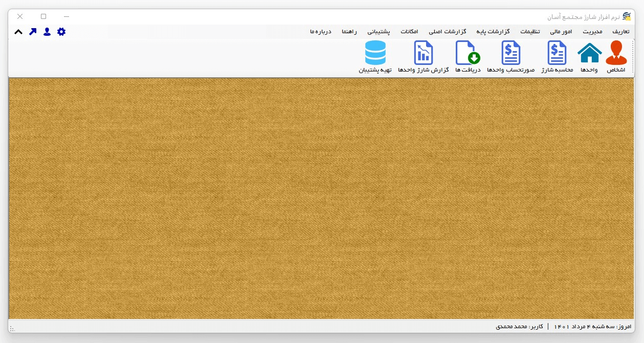Open the واحدها (Units) house icon
This screenshot has width=644, height=343.
(589, 57)
